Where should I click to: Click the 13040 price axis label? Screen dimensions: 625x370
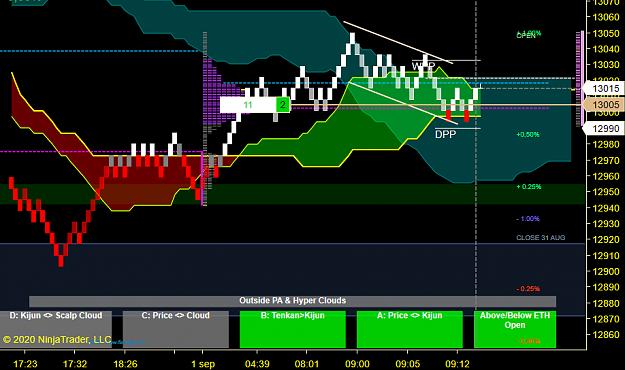pyautogui.click(x=606, y=49)
